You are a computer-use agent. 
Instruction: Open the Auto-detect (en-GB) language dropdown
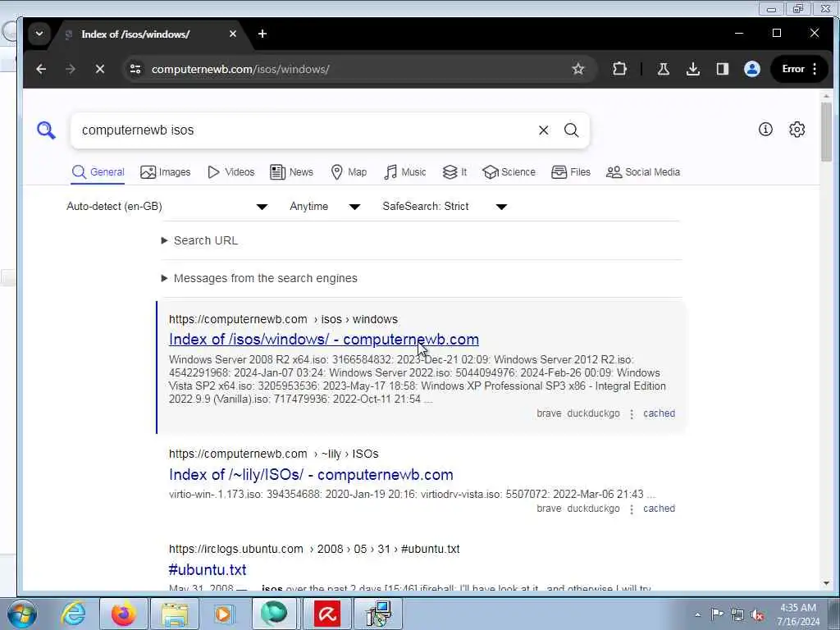[x=167, y=206]
